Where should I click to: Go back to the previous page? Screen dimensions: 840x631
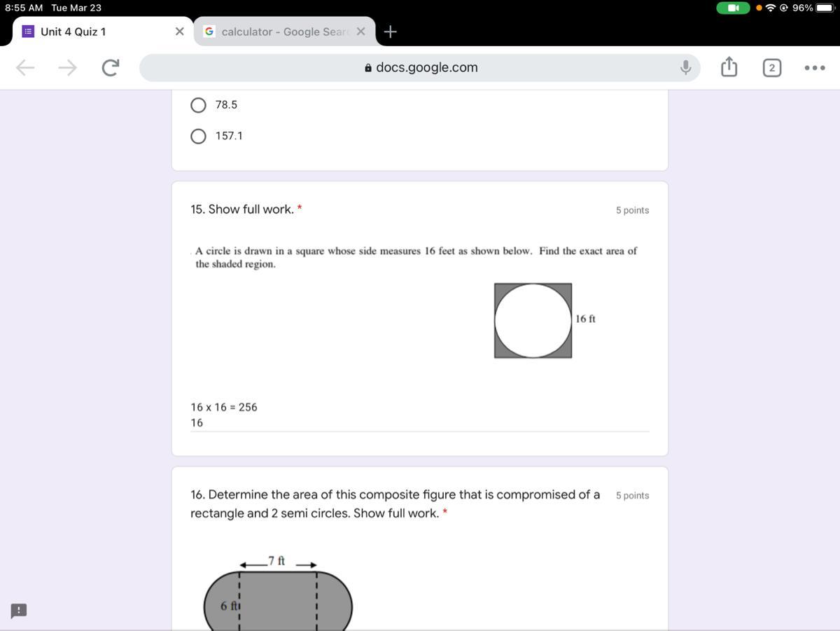point(25,67)
